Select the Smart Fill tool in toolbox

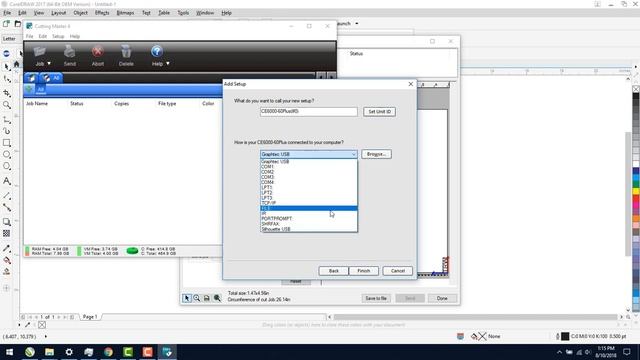[7, 271]
